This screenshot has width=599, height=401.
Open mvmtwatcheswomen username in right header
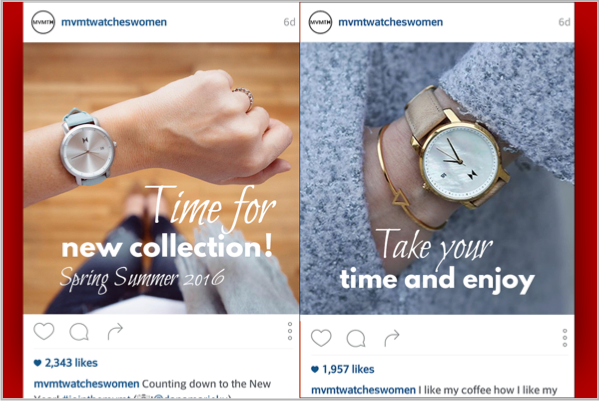pos(390,22)
